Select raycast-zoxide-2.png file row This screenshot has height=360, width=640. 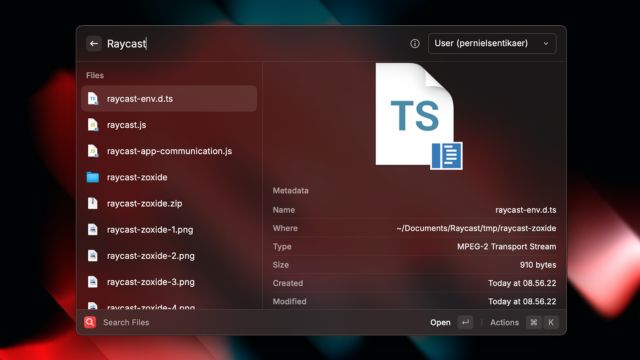pyautogui.click(x=169, y=256)
